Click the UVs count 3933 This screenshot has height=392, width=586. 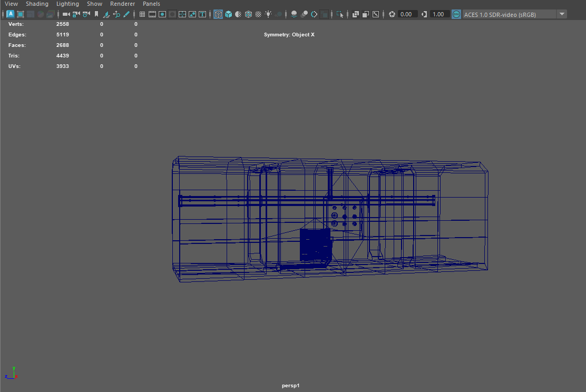[x=62, y=66]
